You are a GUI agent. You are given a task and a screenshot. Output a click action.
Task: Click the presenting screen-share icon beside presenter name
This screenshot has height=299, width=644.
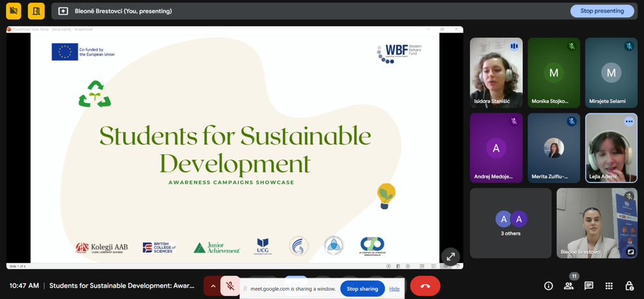(62, 11)
